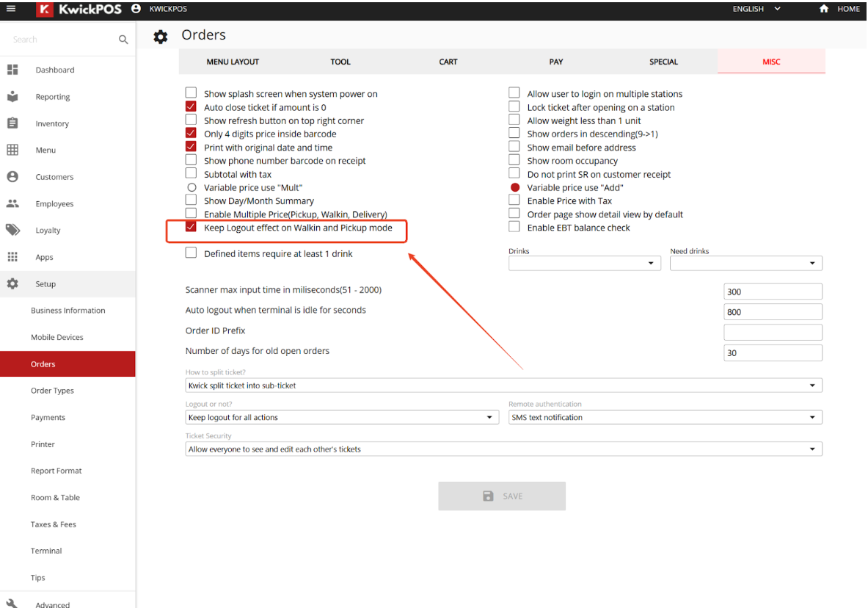The width and height of the screenshot is (868, 608).
Task: Click Number of days for old open orders field
Action: click(773, 353)
